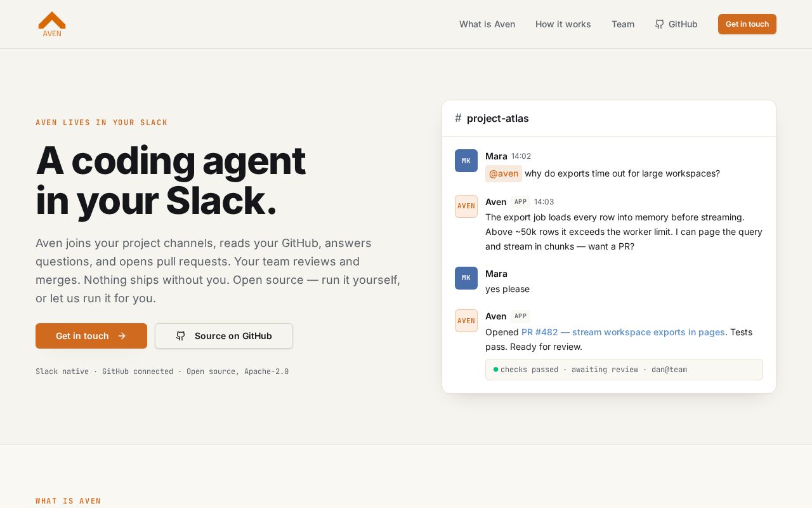Click Aven's avatar beside the 14:03 reply
This screenshot has width=812, height=508.
tap(466, 206)
